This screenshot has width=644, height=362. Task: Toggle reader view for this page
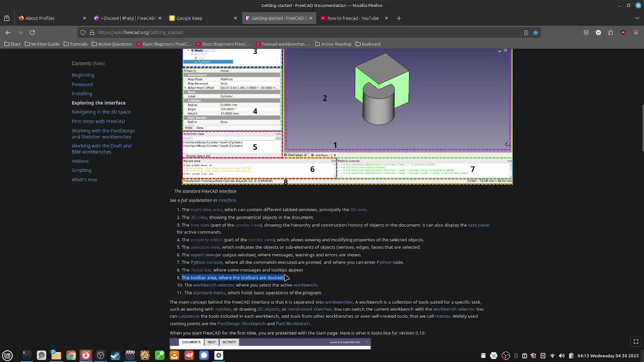click(526, 32)
